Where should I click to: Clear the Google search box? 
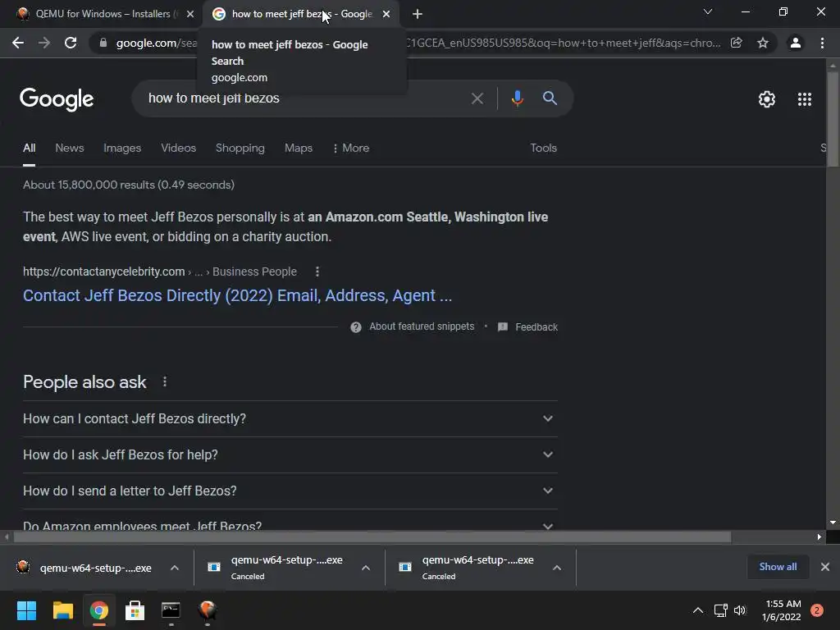point(477,98)
